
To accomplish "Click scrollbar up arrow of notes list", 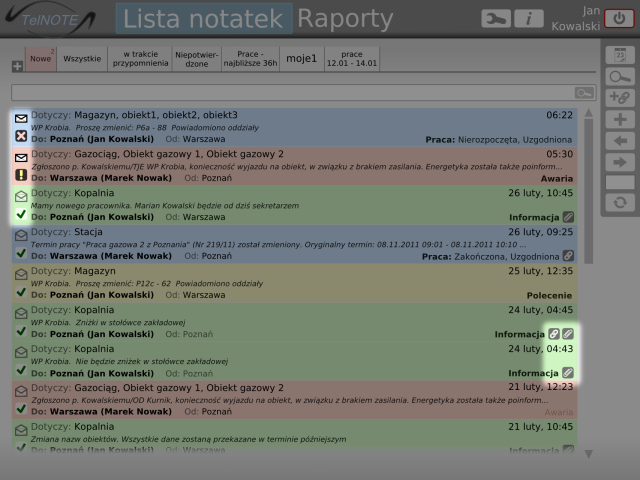I will (589, 113).
